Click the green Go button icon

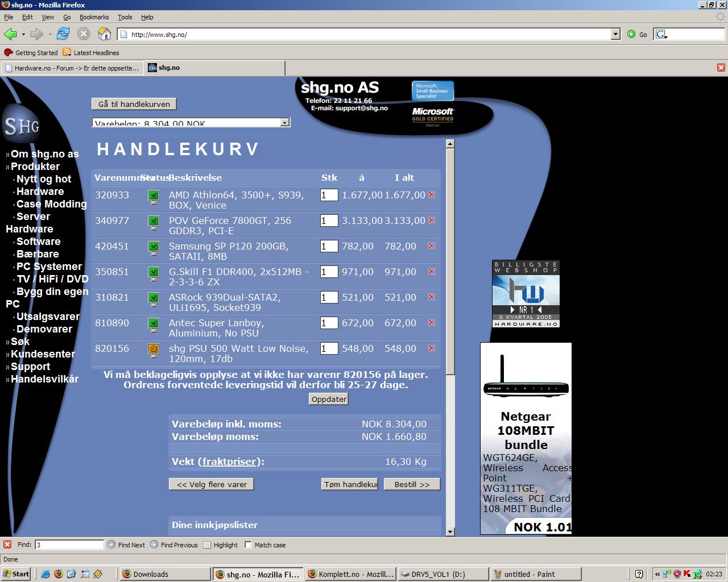tap(631, 34)
